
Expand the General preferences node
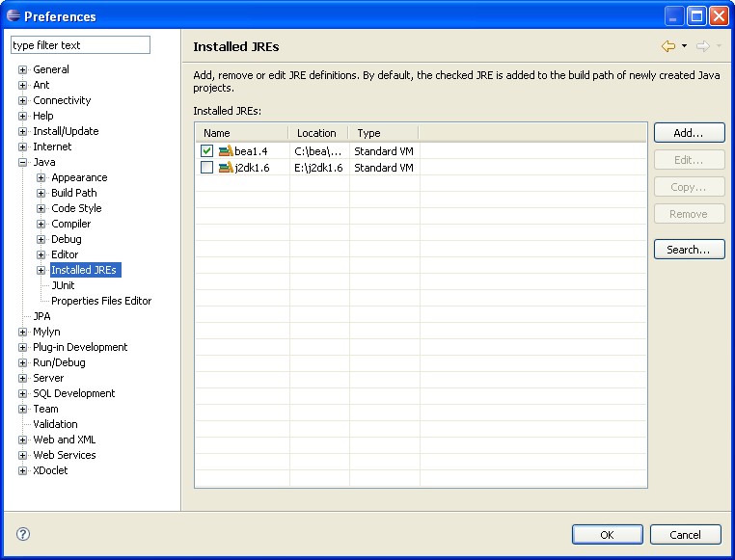23,69
